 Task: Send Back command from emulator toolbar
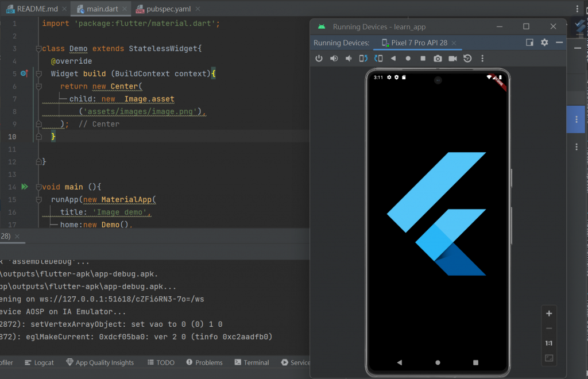[393, 59]
